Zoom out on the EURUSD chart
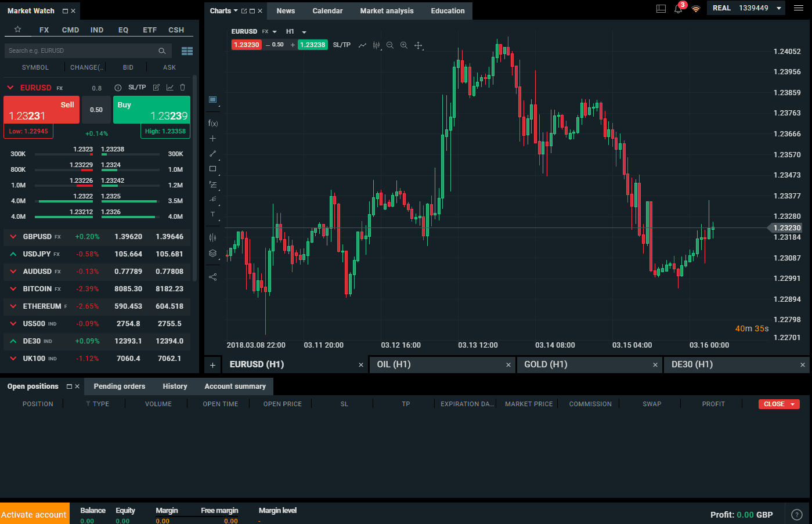The height and width of the screenshot is (524, 812). point(389,45)
